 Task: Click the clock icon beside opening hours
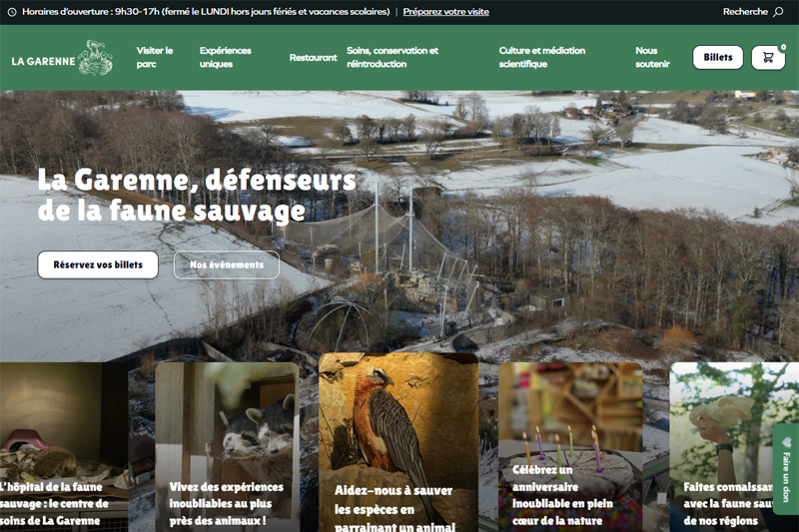[12, 12]
